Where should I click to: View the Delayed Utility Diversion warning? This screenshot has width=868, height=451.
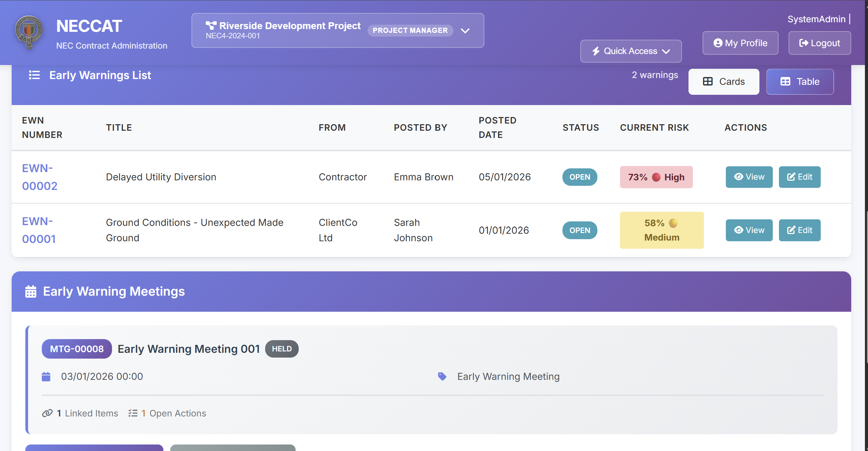(749, 177)
